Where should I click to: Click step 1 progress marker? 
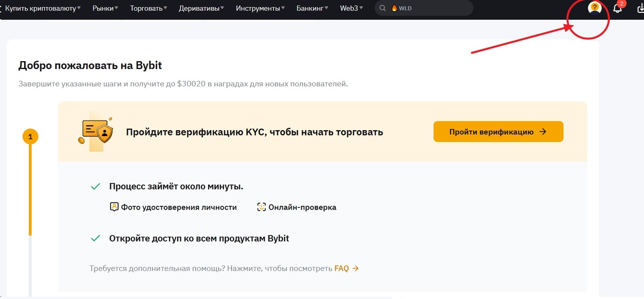point(30,137)
